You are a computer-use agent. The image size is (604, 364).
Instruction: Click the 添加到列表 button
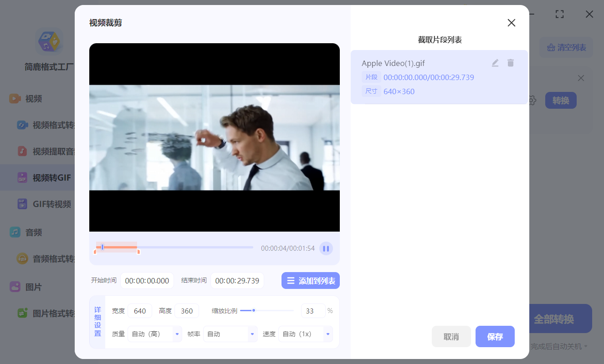pyautogui.click(x=310, y=280)
